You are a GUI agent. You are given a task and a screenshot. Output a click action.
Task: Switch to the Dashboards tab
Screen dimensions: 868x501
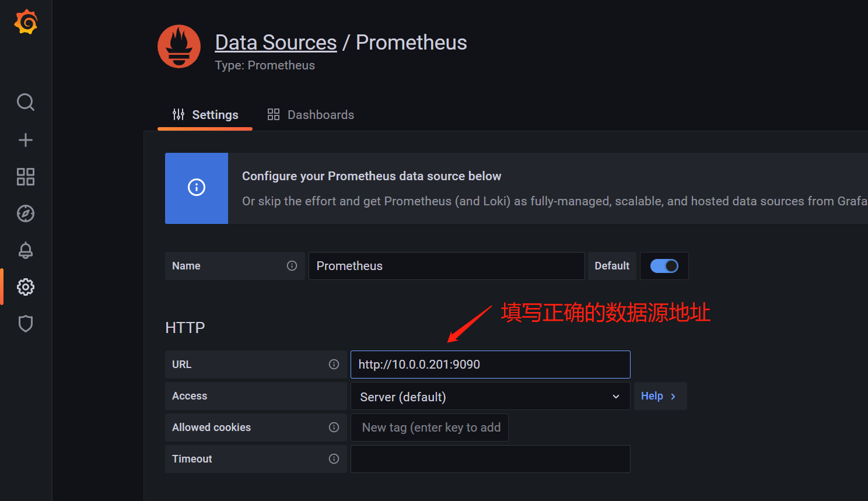310,115
